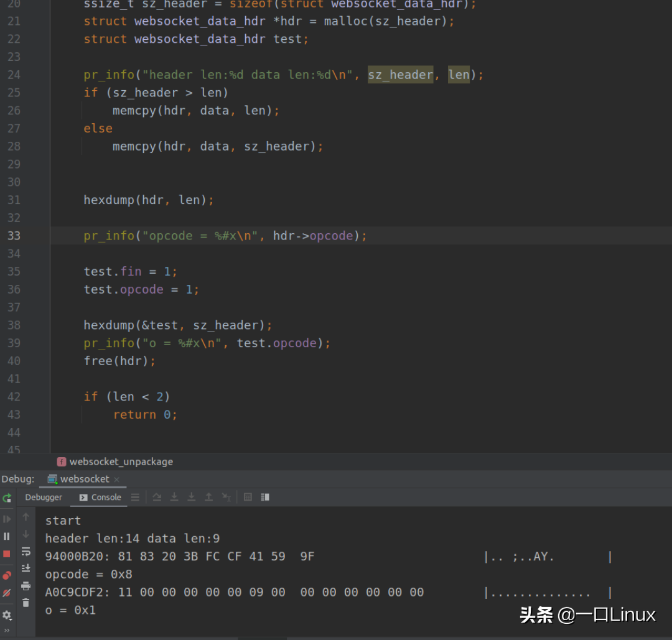
Task: Click 'opcode = 0x8' console output
Action: click(89, 575)
